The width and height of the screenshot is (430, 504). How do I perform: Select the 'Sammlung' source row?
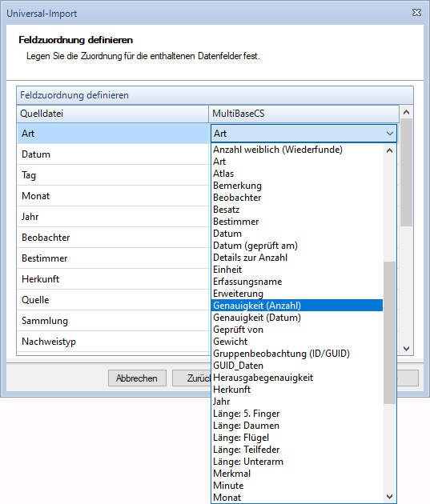pos(113,321)
